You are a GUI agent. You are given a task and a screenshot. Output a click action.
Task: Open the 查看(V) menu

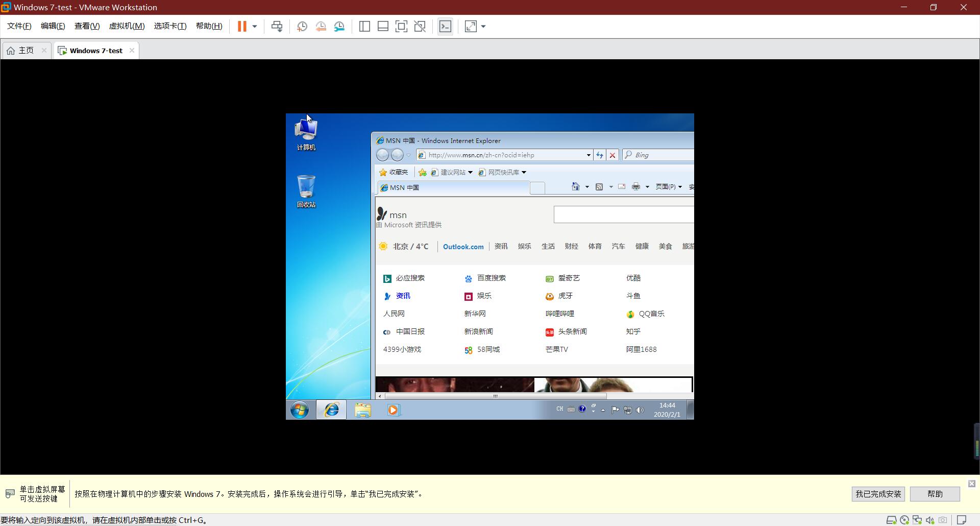[87, 26]
